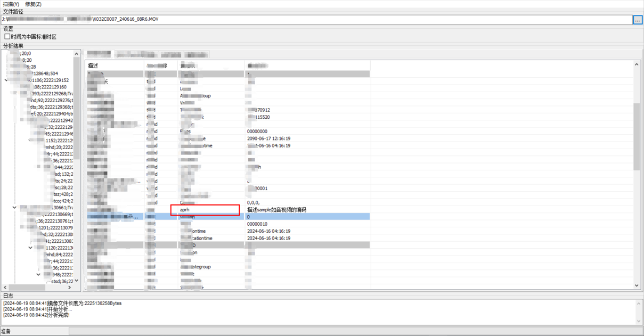The height and width of the screenshot is (336, 644).
Task: Click the results table's scroll-down arrow
Action: (x=637, y=285)
